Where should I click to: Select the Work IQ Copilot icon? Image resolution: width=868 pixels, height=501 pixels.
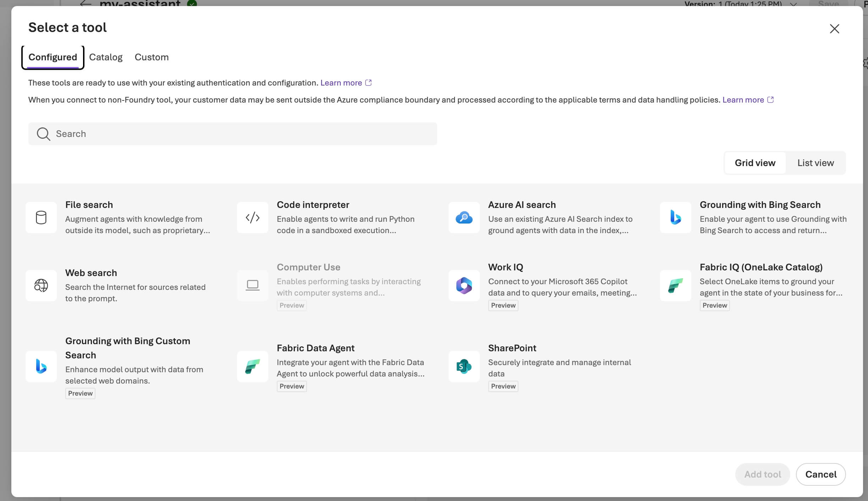click(464, 286)
